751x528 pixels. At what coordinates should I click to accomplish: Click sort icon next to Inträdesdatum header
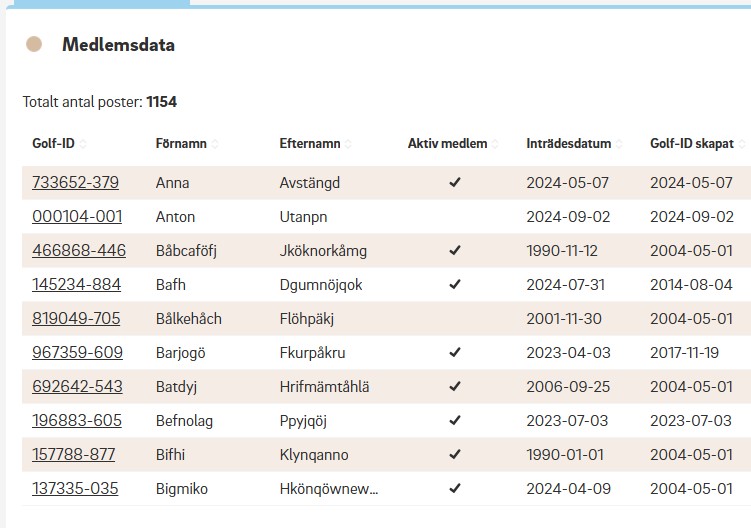pyautogui.click(x=620, y=144)
